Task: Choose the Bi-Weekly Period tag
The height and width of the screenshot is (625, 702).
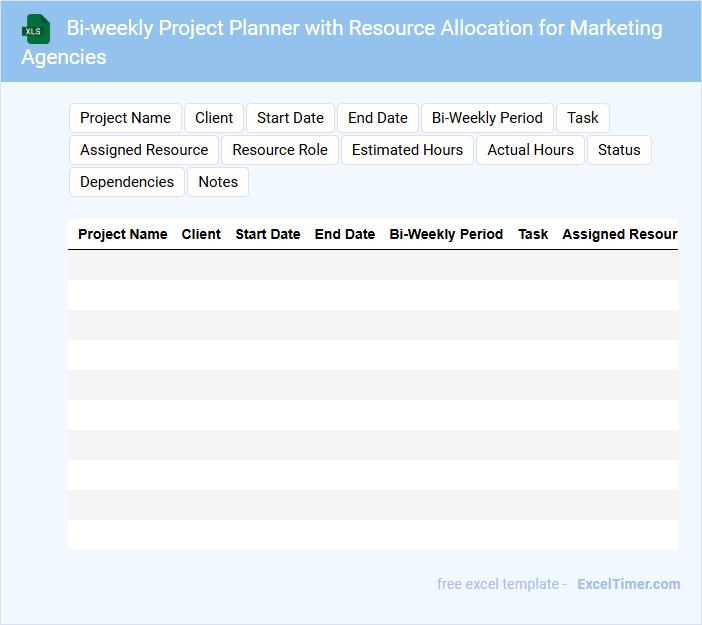Action: pyautogui.click(x=487, y=118)
